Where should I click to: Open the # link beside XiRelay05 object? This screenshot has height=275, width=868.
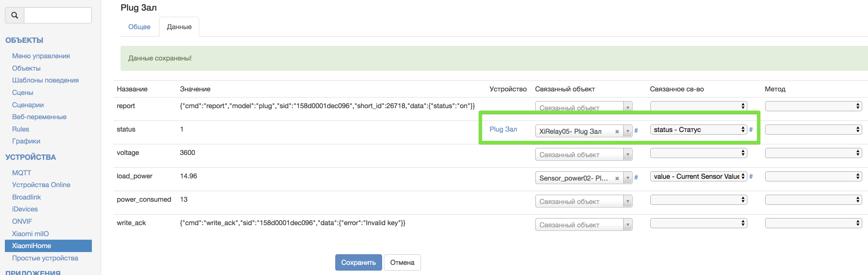[636, 130]
